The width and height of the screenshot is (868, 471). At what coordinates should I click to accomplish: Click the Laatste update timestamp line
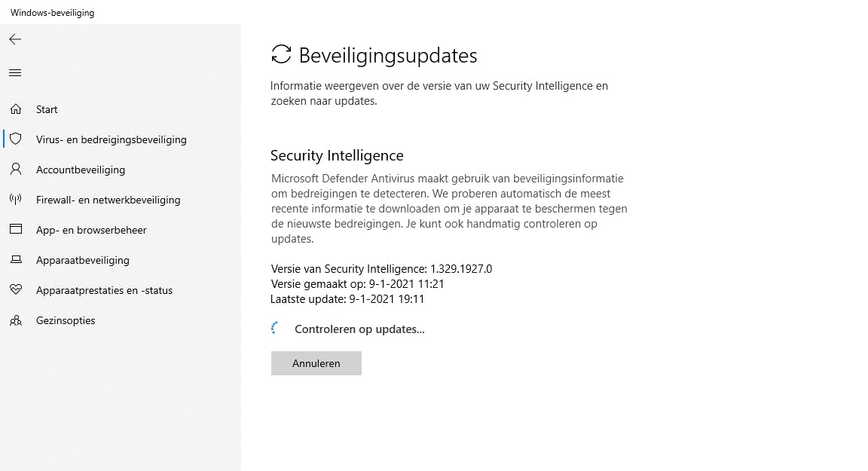click(347, 298)
